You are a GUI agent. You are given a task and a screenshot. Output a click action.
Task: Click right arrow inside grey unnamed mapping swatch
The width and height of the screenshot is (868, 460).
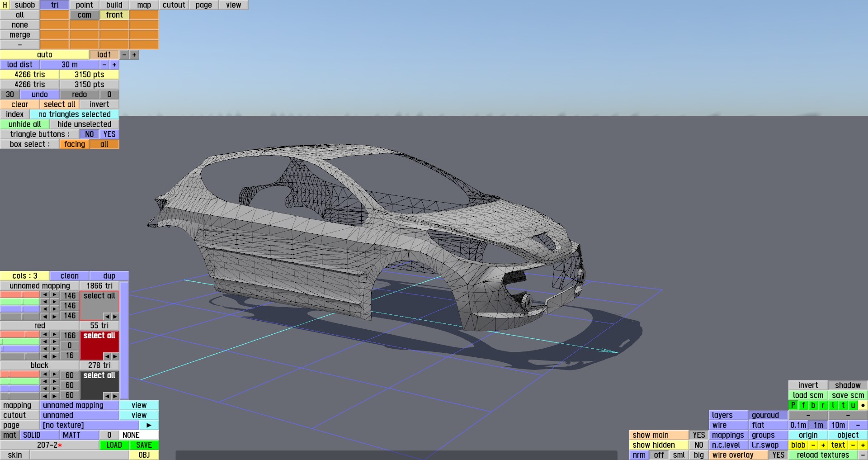tap(115, 317)
